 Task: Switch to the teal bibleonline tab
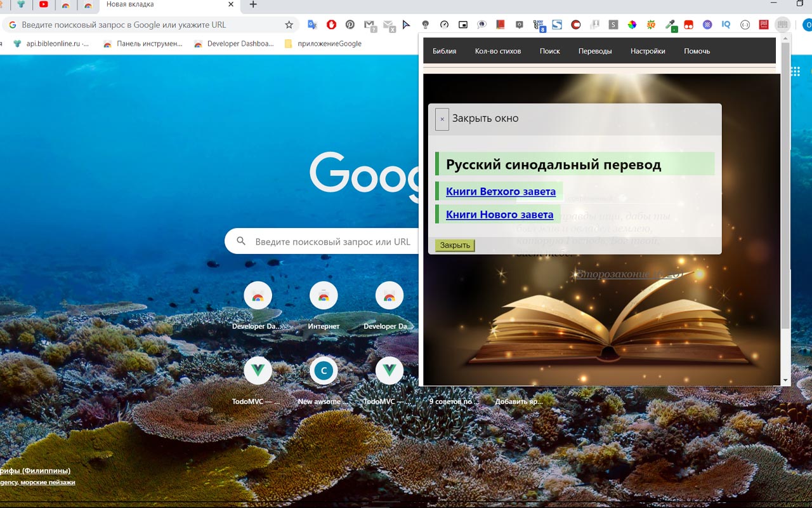pos(22,4)
